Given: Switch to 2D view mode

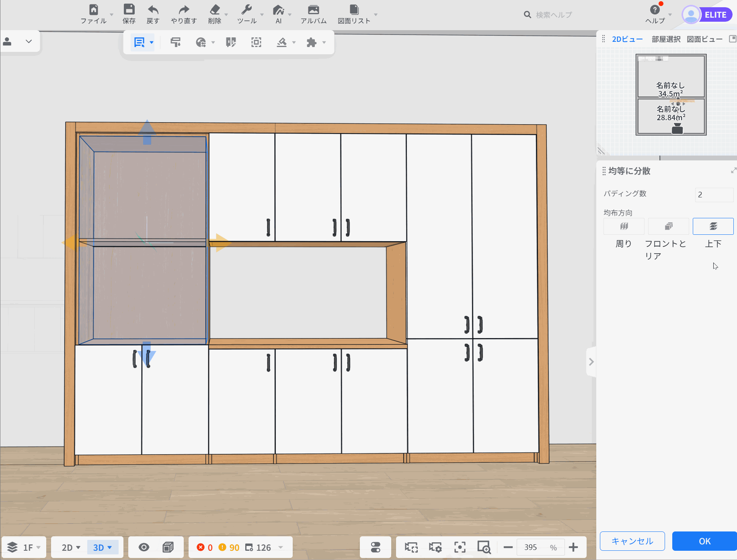Looking at the screenshot, I should pos(70,548).
